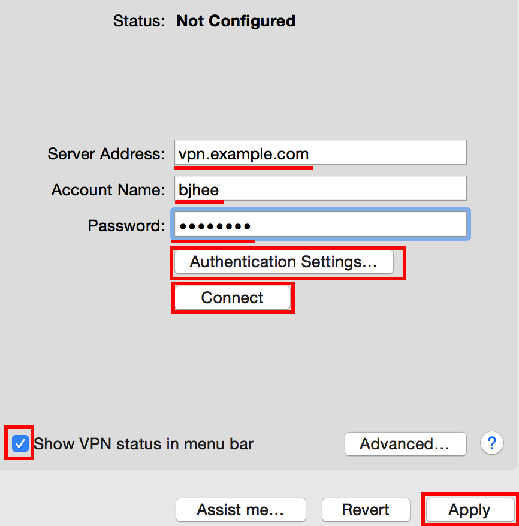Open Authentication Settings dialog
The height and width of the screenshot is (526, 519).
(x=284, y=262)
